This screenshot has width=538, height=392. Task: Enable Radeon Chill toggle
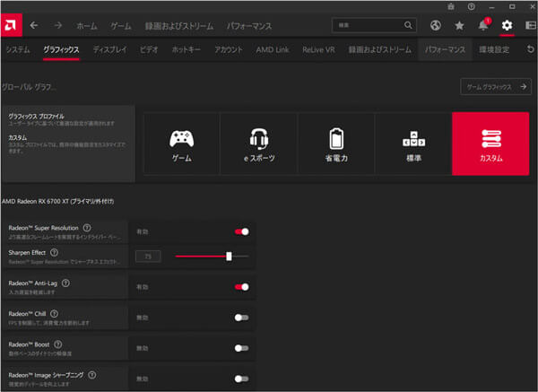(x=241, y=318)
